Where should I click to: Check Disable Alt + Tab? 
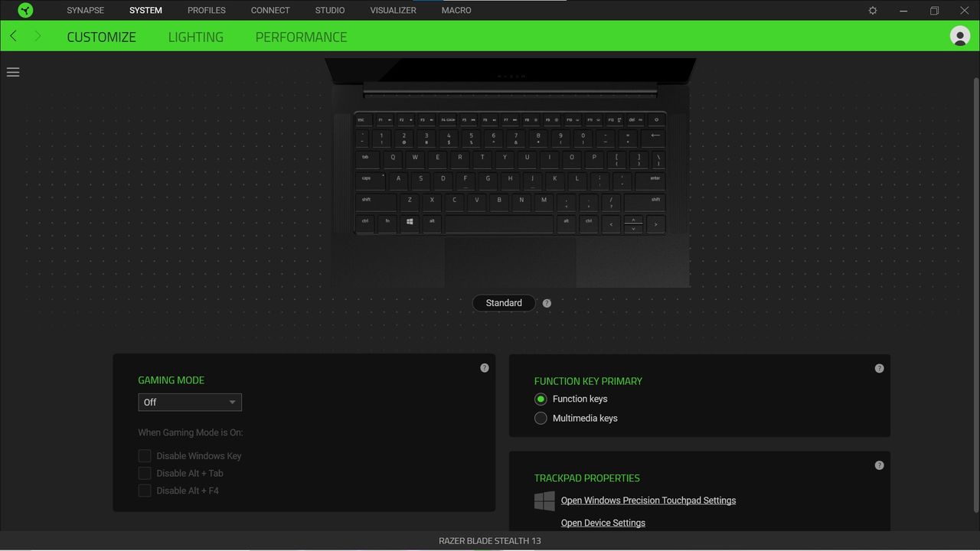144,473
